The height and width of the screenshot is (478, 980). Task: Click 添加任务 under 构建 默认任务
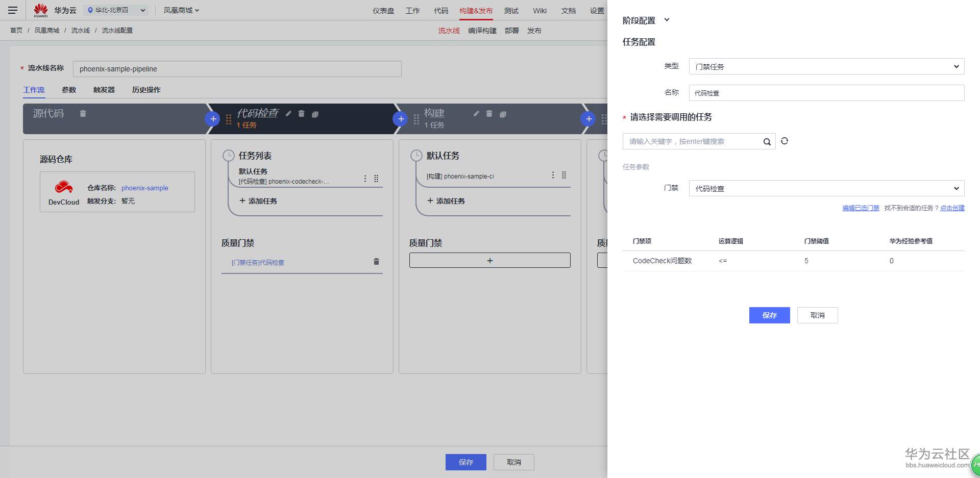(446, 201)
